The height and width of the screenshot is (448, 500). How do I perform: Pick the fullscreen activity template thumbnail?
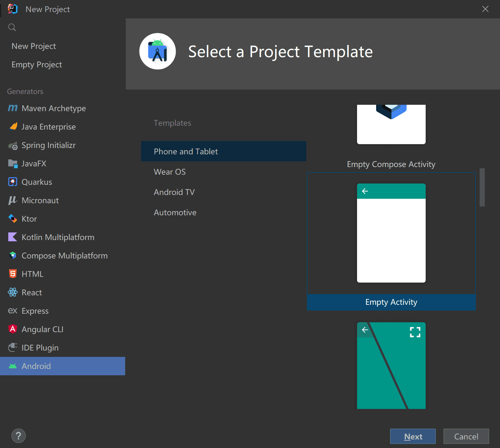(x=391, y=365)
